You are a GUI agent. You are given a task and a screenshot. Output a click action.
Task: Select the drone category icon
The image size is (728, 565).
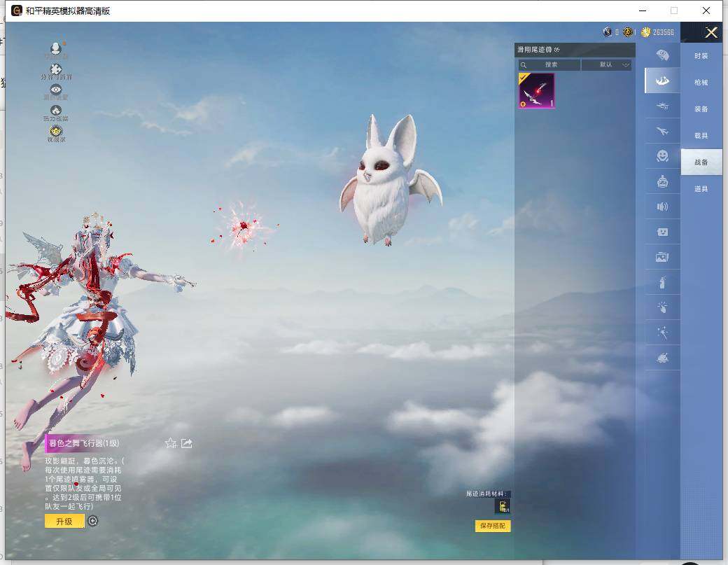[662, 106]
